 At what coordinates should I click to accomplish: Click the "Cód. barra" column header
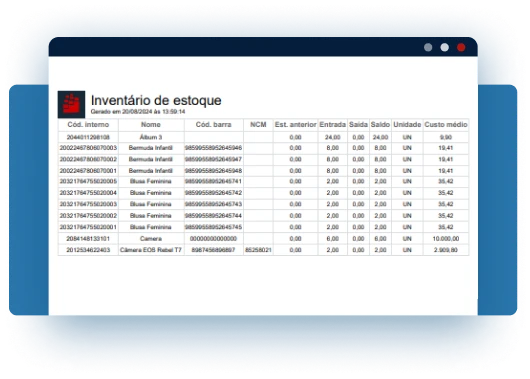213,124
